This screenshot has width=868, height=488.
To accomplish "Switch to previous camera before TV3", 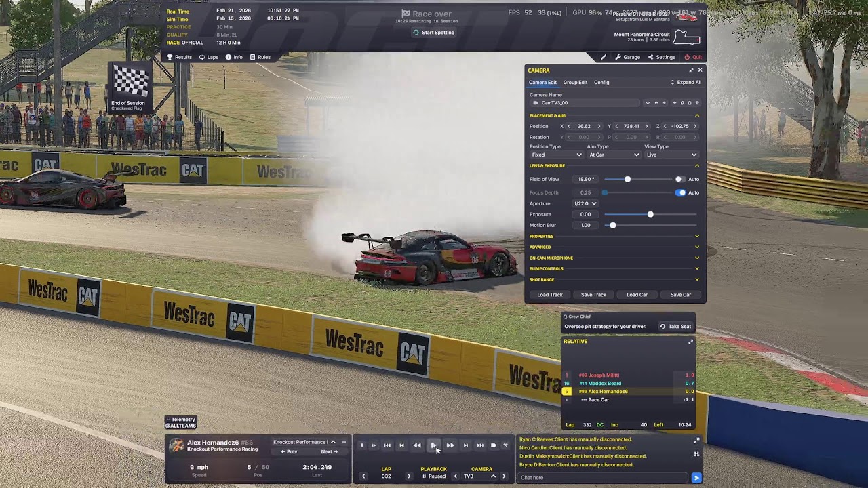I will click(x=456, y=476).
